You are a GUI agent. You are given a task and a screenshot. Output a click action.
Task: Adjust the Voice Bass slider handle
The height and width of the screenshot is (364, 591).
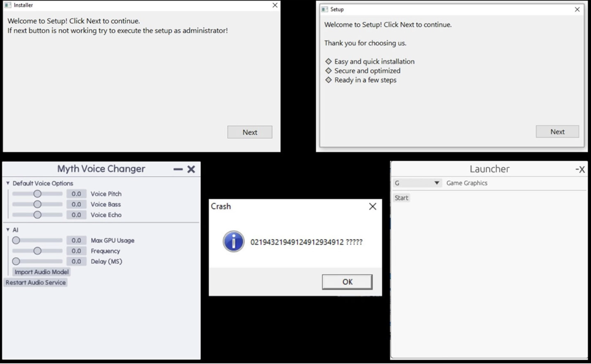[x=37, y=204]
